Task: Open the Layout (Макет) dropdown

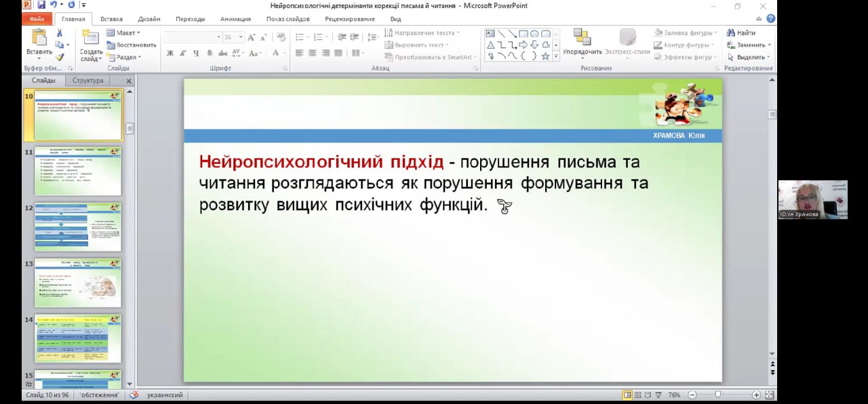Action: [x=123, y=33]
